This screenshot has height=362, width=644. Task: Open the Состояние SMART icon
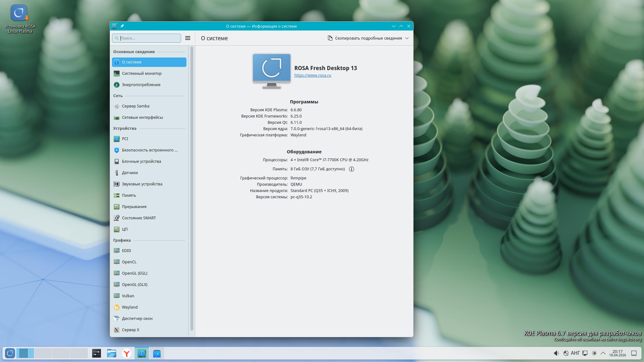click(x=117, y=218)
